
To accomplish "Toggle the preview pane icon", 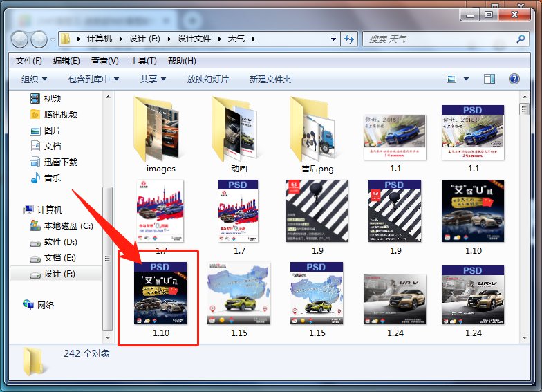I will click(489, 79).
